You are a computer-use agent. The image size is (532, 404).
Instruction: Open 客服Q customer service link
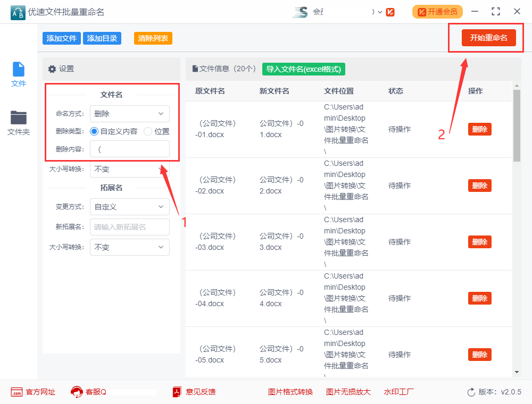click(x=96, y=392)
